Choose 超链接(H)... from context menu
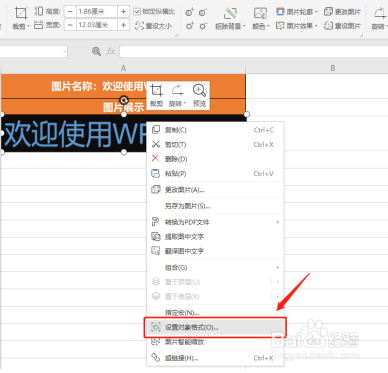The image size is (388, 373). point(215,358)
